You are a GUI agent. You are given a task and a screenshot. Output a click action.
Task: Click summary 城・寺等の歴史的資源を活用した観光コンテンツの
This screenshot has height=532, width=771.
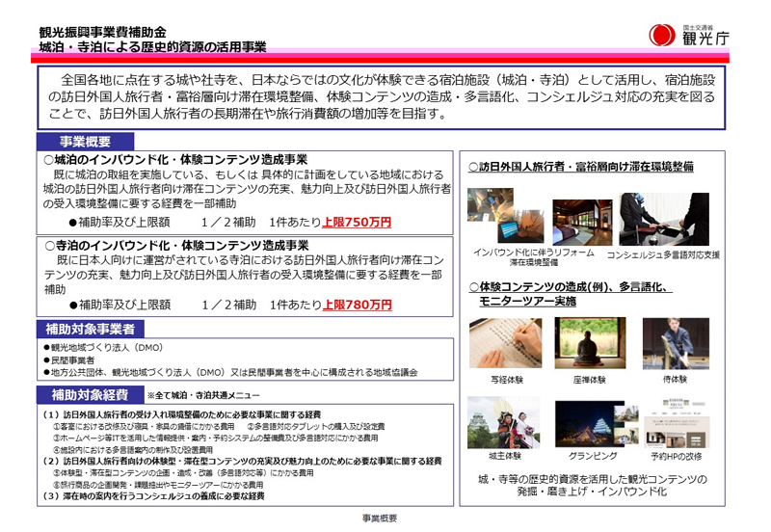593,479
